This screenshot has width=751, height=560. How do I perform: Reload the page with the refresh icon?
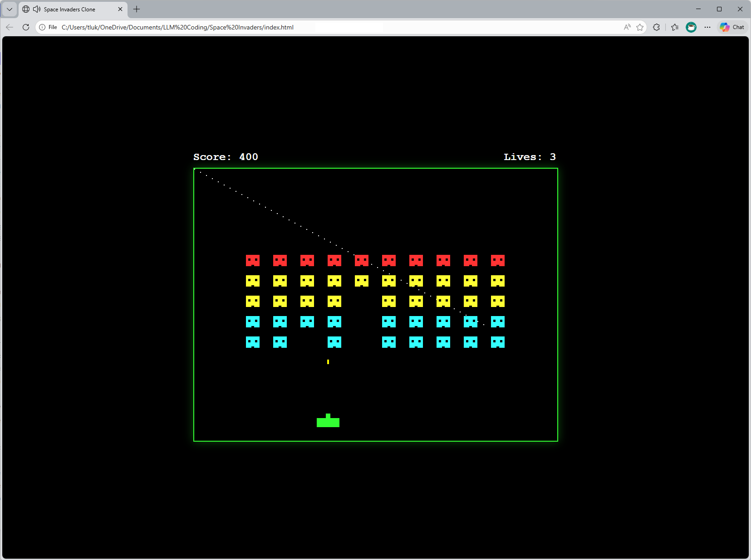point(26,27)
